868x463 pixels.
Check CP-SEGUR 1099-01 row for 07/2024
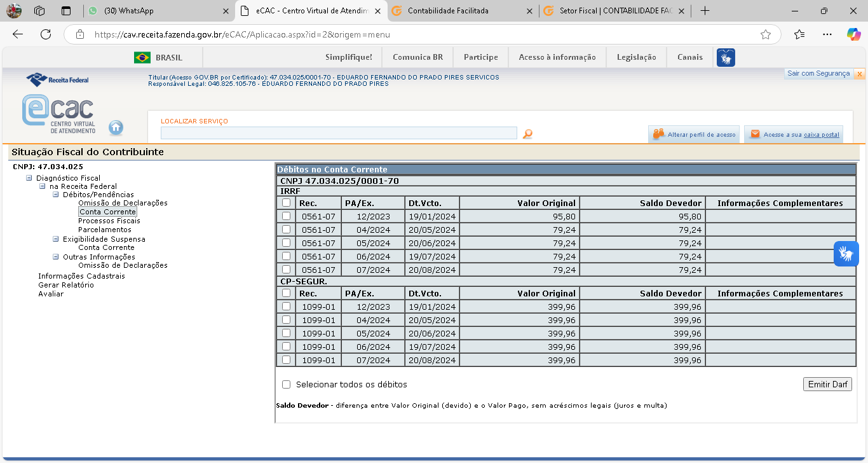point(286,360)
